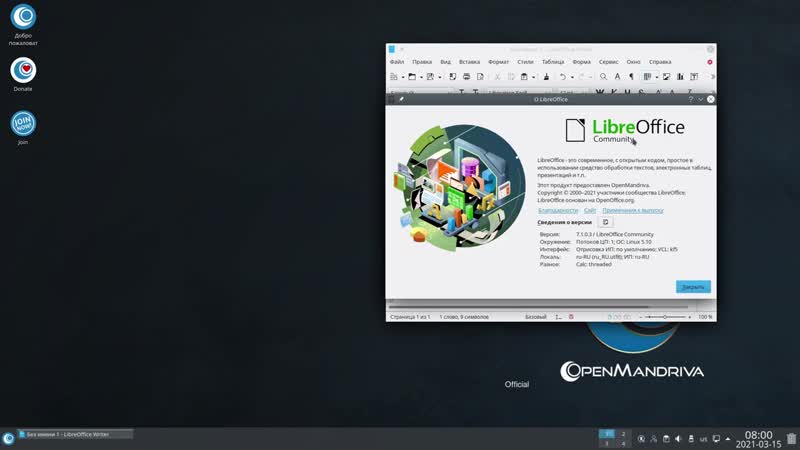Expand the Save dropdown arrow
The height and width of the screenshot is (450, 800).
coord(440,77)
